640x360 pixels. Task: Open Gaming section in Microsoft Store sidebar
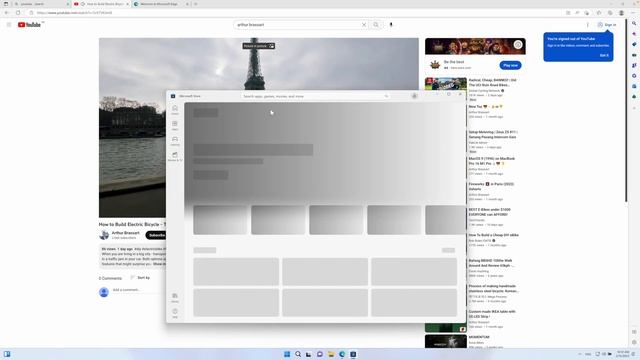coord(175,141)
